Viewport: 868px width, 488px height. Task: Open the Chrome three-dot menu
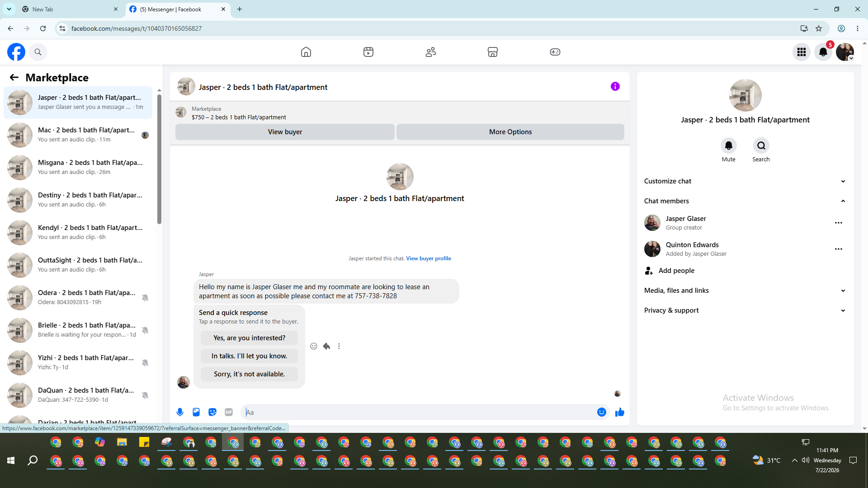click(858, 28)
